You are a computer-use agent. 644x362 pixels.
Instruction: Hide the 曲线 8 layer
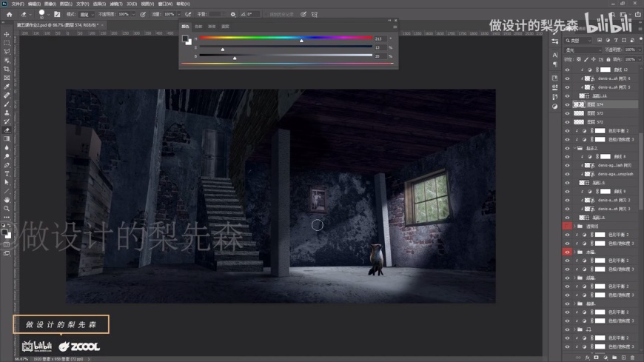click(567, 156)
